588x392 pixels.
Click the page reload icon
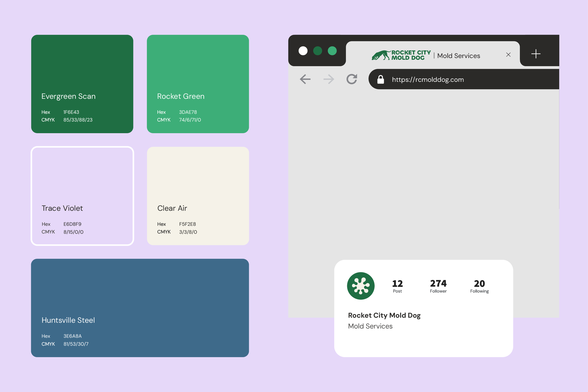352,79
